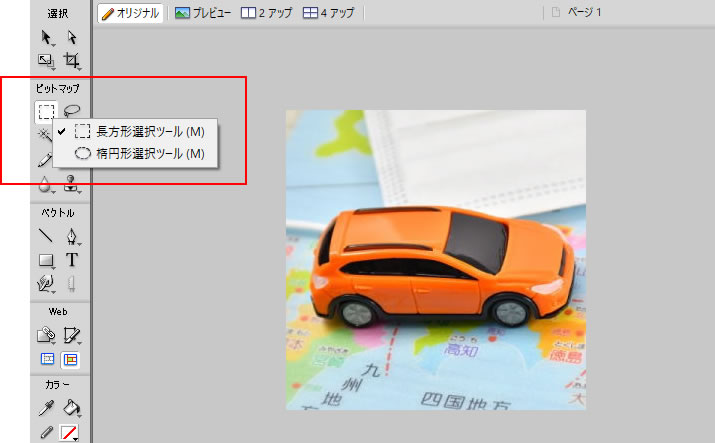Image resolution: width=715 pixels, height=443 pixels.
Task: Select the Hotspot tool in Web section
Action: pyautogui.click(x=46, y=335)
